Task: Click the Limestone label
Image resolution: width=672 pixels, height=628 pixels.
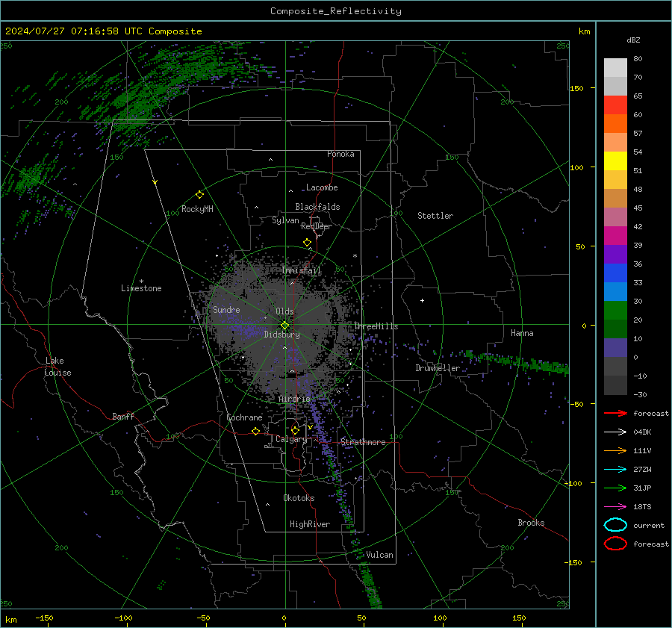Action: (x=141, y=288)
